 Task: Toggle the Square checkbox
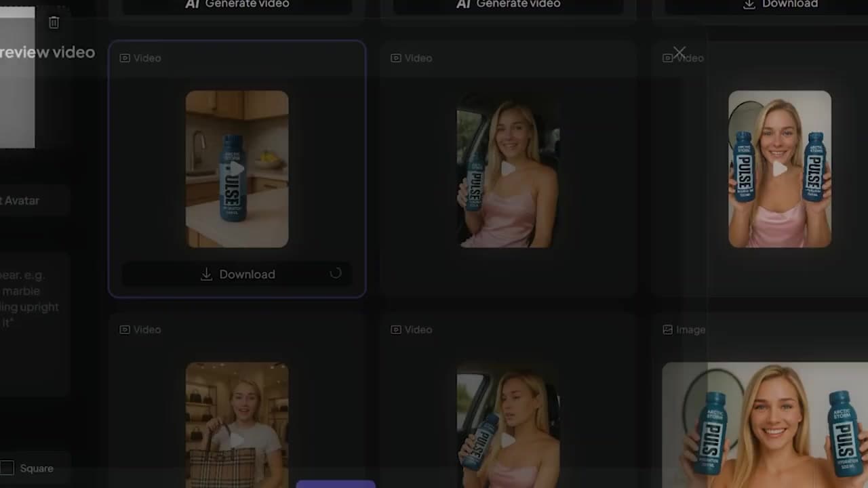(7, 468)
